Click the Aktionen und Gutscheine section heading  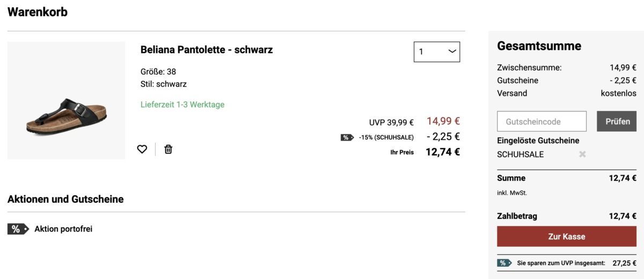[65, 199]
